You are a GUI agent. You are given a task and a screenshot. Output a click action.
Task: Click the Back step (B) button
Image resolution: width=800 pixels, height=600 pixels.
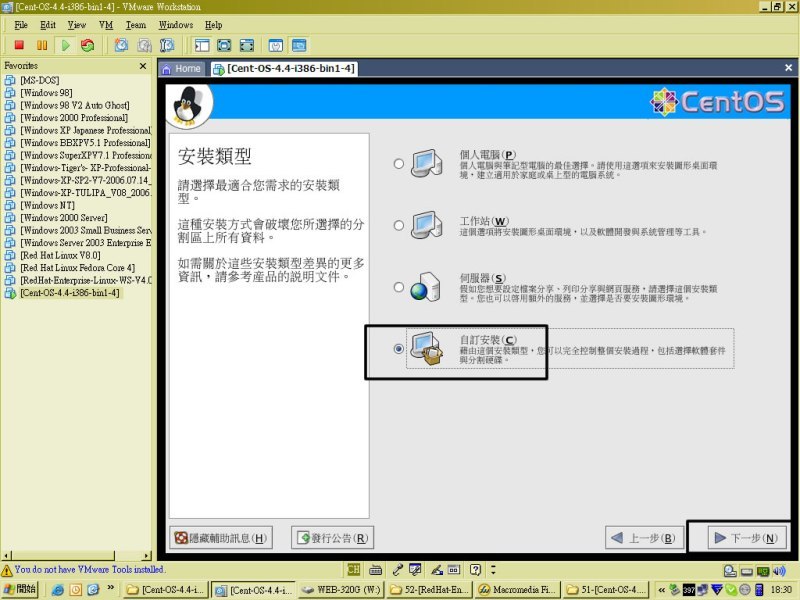tap(644, 538)
